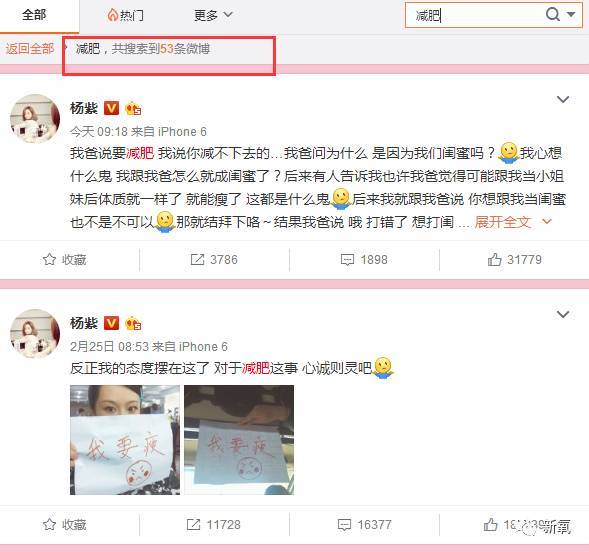Repost the first post showing 3786

click(x=214, y=259)
